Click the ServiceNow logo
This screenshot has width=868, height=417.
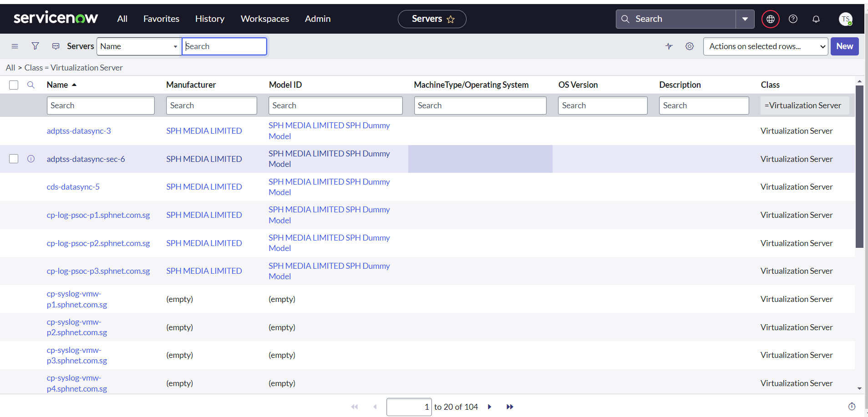[x=56, y=18]
